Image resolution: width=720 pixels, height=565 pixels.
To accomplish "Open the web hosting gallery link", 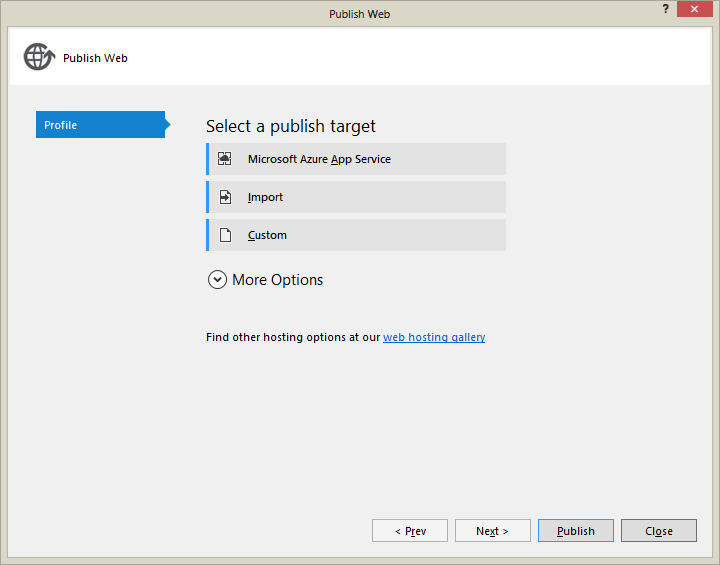I will (x=434, y=337).
